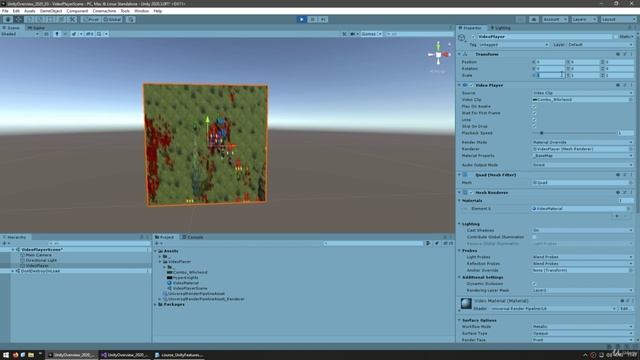Screen dimensions: 640x360
Task: Toggle VideoPlayer object active checkbox
Action: [473, 37]
